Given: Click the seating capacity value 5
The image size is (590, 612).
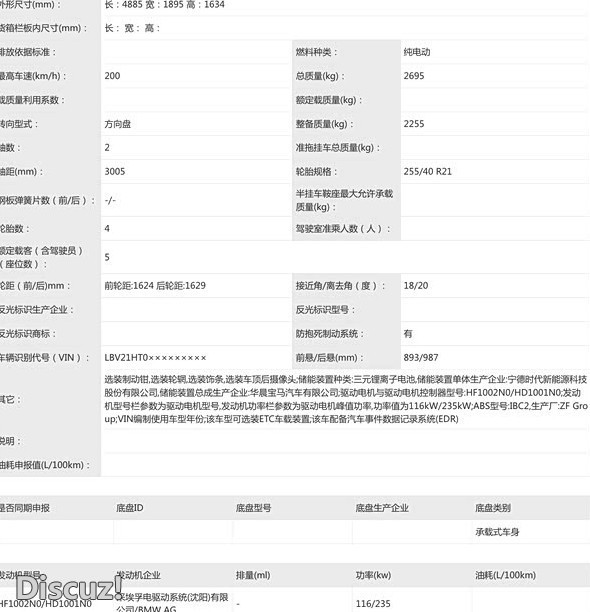Looking at the screenshot, I should pyautogui.click(x=107, y=257).
